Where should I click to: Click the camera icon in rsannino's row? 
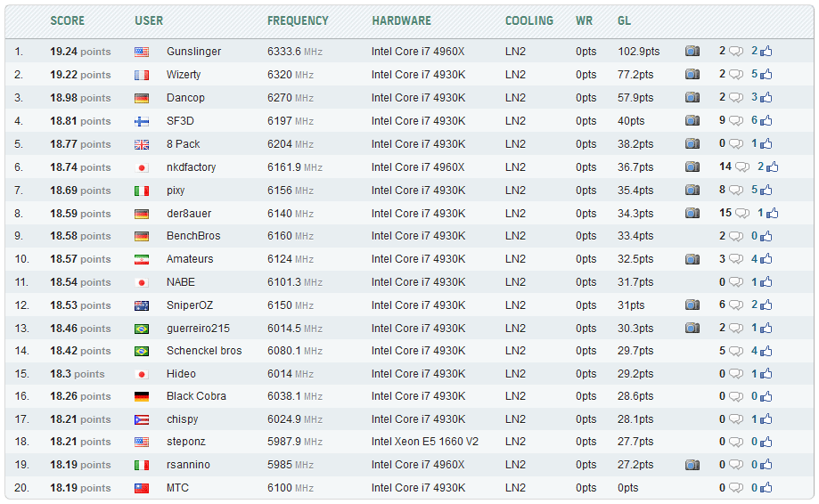pyautogui.click(x=692, y=465)
